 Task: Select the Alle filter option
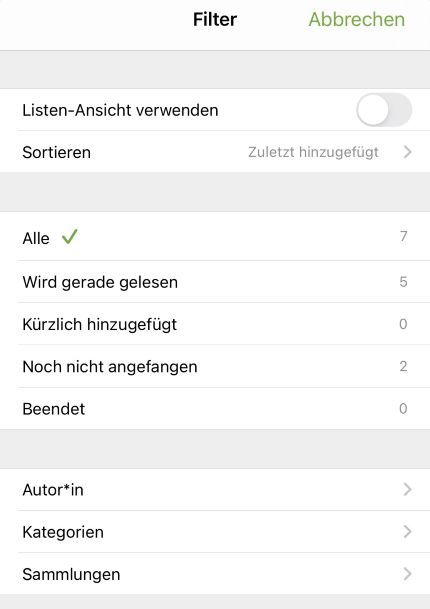click(x=215, y=237)
